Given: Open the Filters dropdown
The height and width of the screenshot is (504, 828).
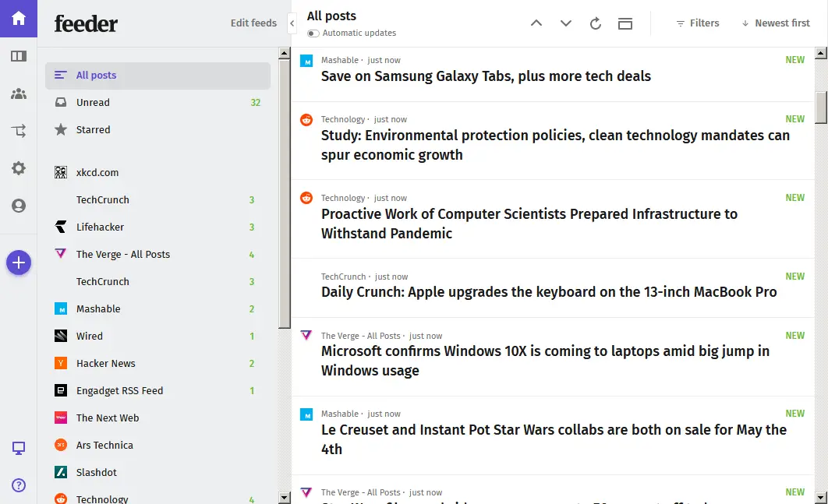Looking at the screenshot, I should click(698, 23).
